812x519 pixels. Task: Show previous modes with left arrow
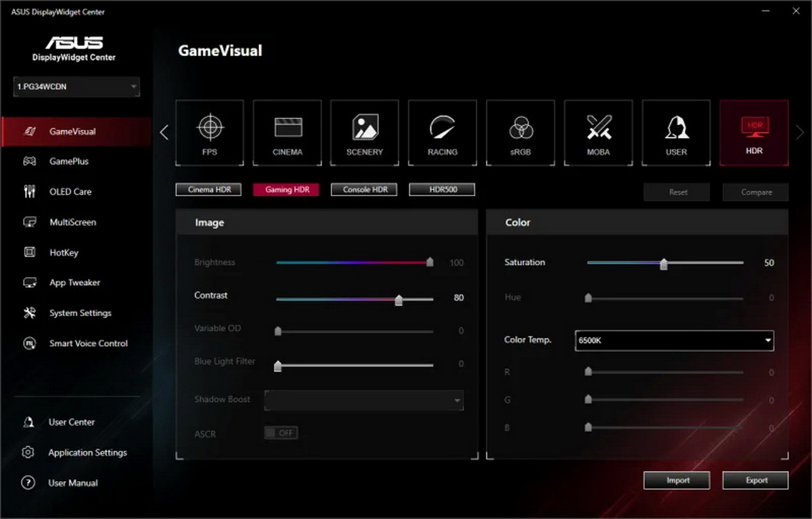tap(164, 132)
